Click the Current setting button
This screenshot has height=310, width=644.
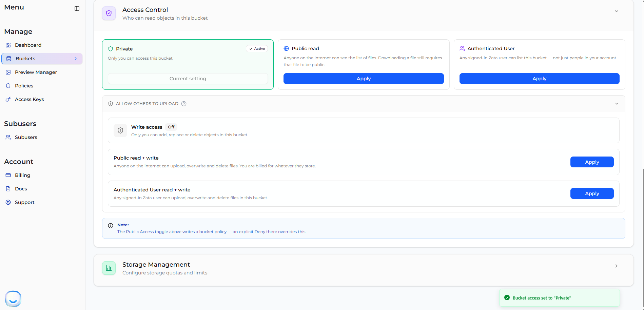click(188, 79)
